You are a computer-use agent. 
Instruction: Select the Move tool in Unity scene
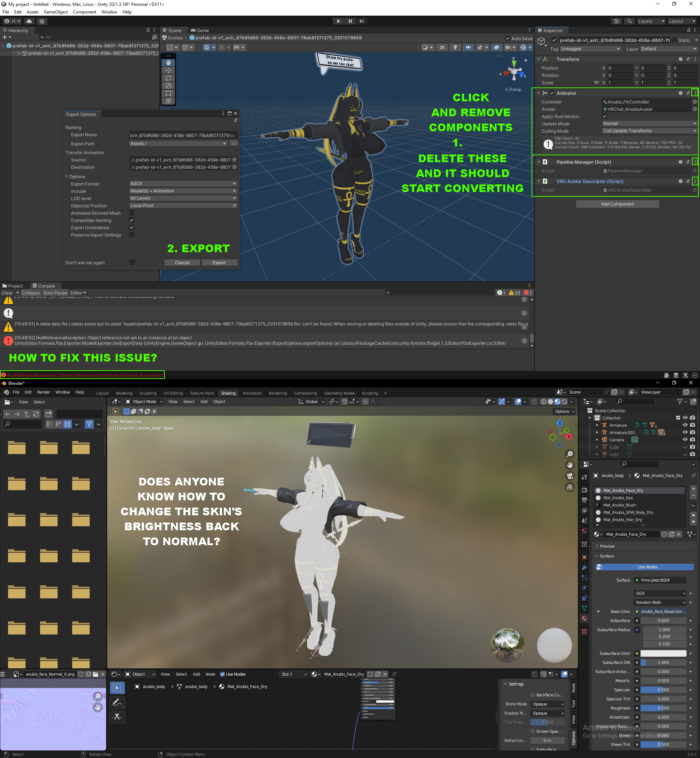tap(168, 70)
